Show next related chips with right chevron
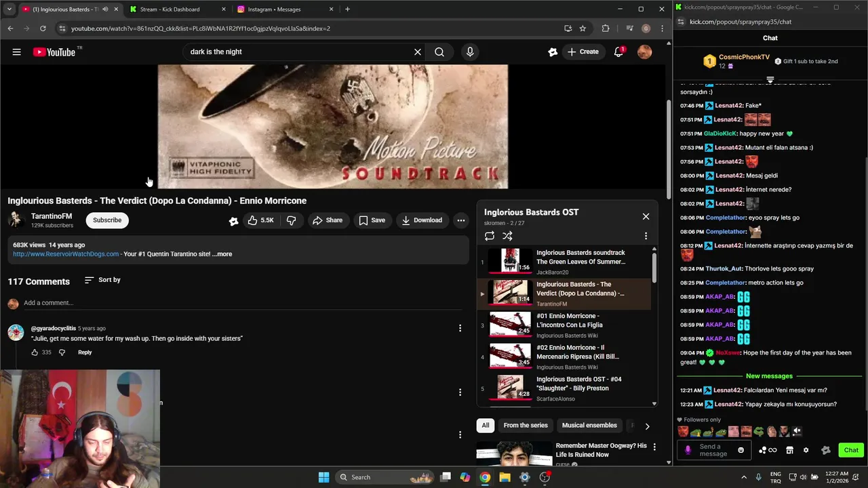The image size is (868, 488). pyautogui.click(x=647, y=426)
